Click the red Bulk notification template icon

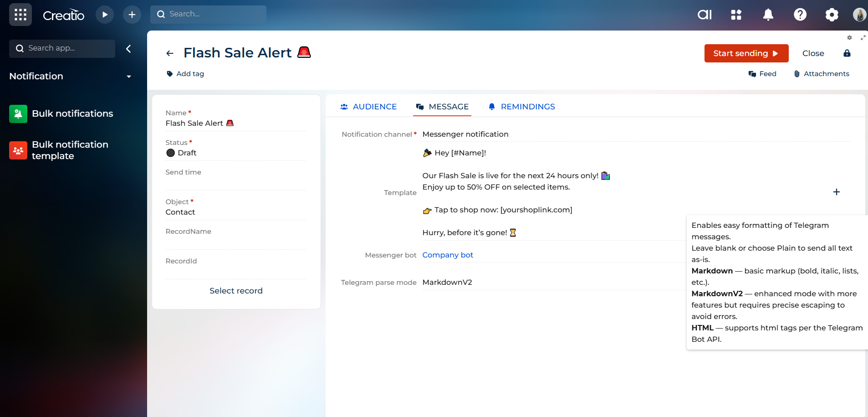point(18,150)
